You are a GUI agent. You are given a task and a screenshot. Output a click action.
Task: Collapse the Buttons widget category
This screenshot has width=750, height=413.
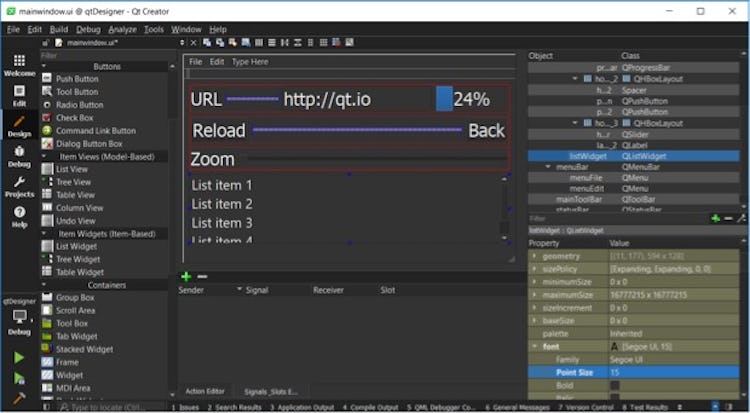[x=44, y=67]
